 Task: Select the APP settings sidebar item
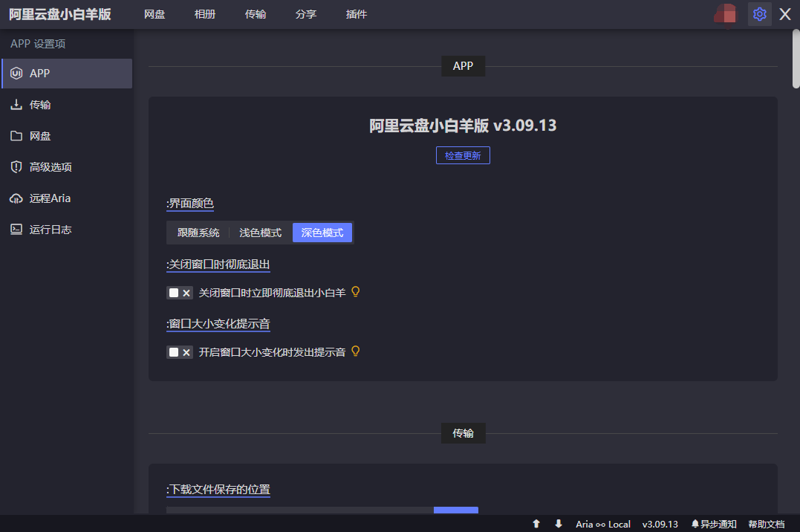[x=67, y=74]
